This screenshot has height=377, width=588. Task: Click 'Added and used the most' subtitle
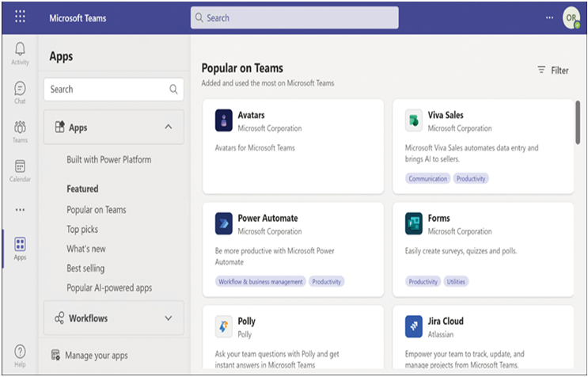(267, 83)
